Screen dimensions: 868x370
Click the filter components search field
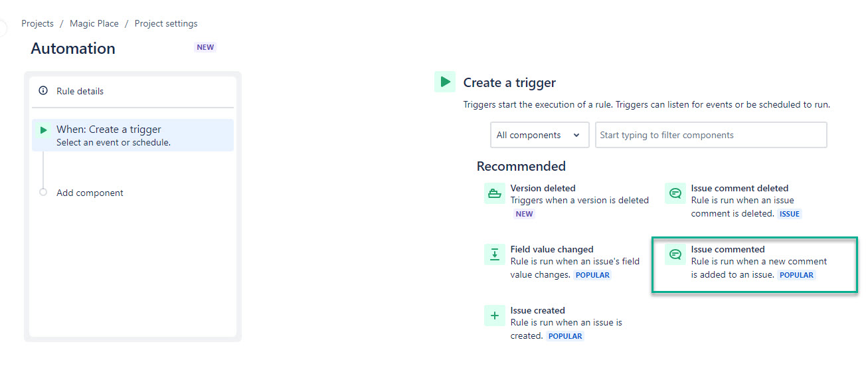point(711,135)
